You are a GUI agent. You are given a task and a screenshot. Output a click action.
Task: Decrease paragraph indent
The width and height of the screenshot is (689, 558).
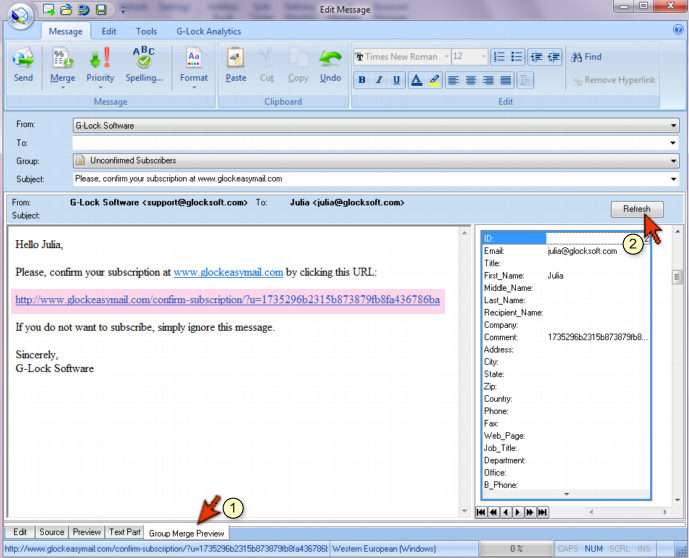(536, 57)
